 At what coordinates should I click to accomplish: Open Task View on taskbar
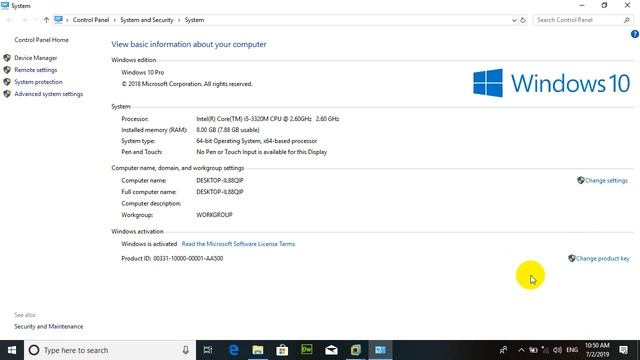[x=208, y=350]
